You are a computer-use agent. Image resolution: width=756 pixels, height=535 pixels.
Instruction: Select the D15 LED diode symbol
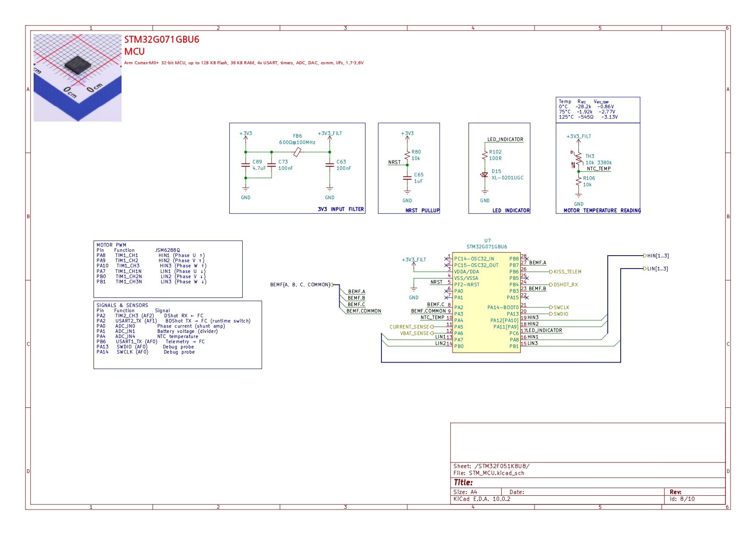484,175
